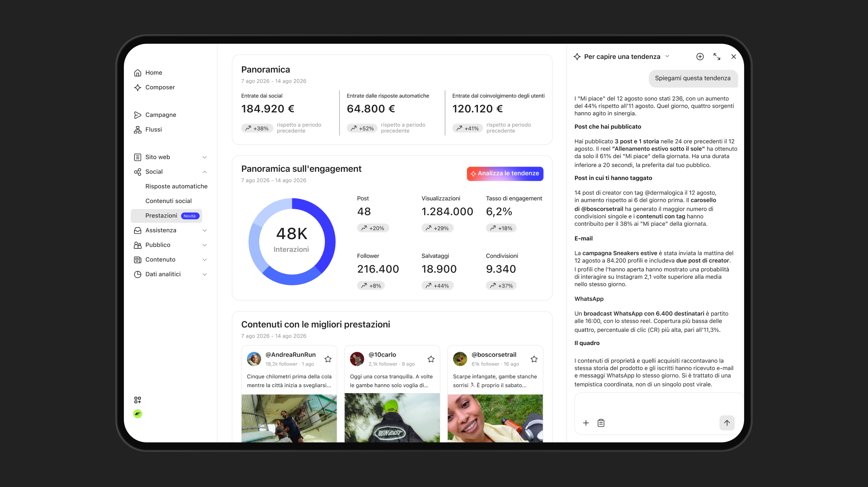Open the green profile avatar
868x487 pixels.
point(137,414)
